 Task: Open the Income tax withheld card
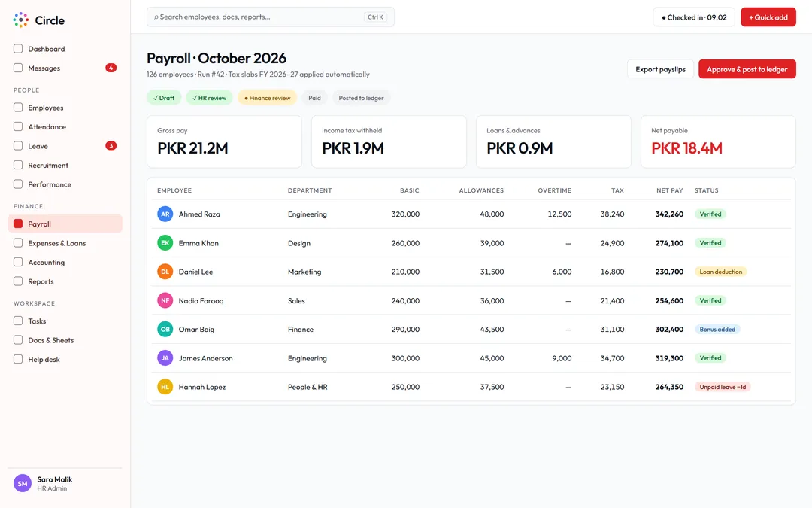[x=389, y=141]
